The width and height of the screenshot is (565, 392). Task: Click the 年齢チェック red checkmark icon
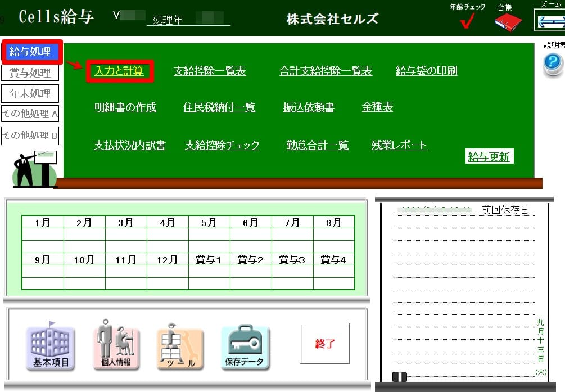click(x=467, y=21)
